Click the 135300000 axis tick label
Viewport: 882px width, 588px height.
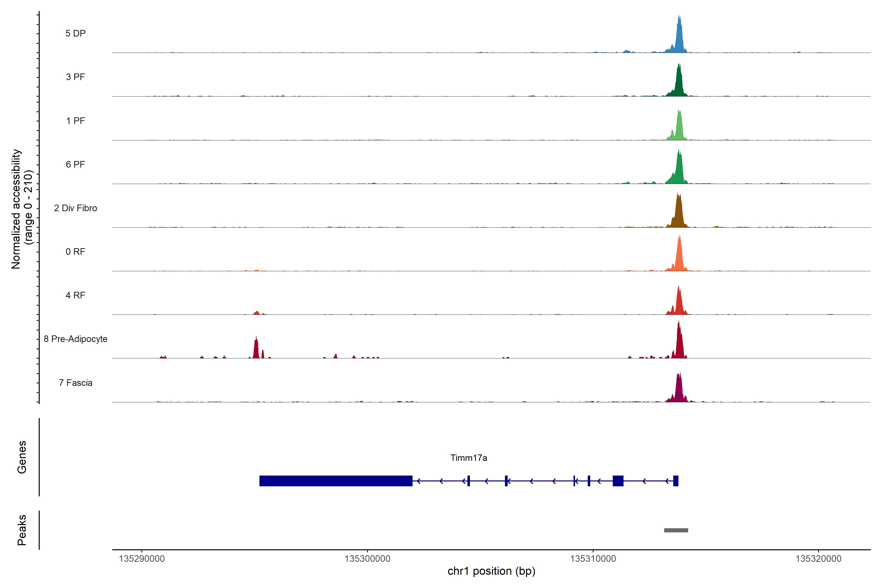coord(367,559)
